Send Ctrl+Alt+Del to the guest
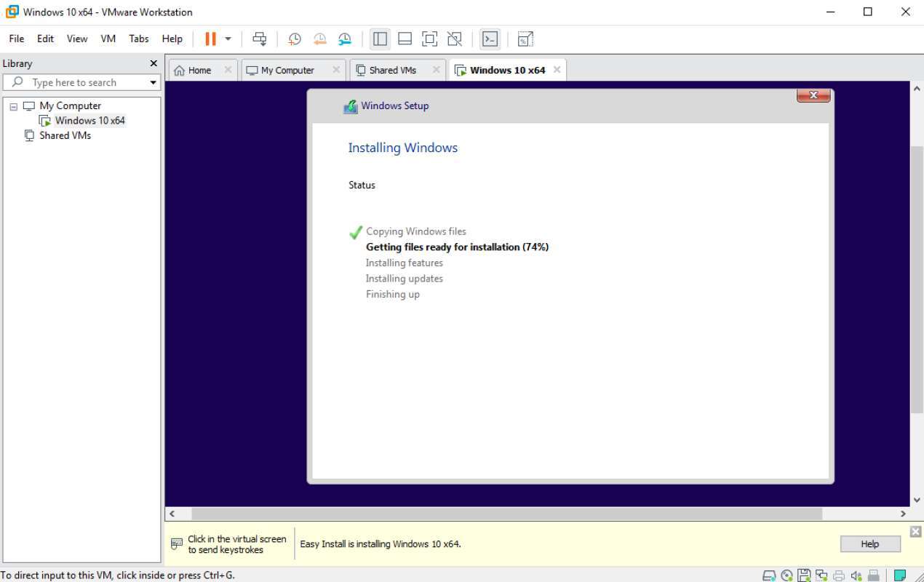This screenshot has height=582, width=924. [260, 39]
